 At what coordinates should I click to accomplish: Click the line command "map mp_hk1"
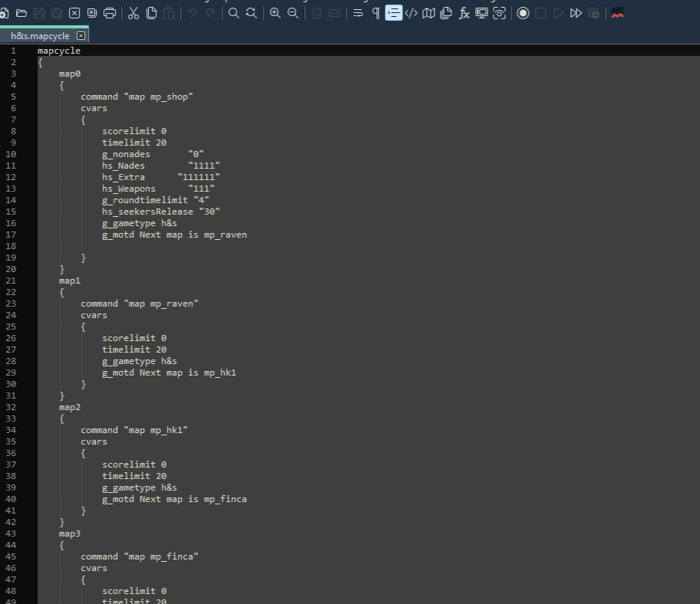click(x=134, y=430)
